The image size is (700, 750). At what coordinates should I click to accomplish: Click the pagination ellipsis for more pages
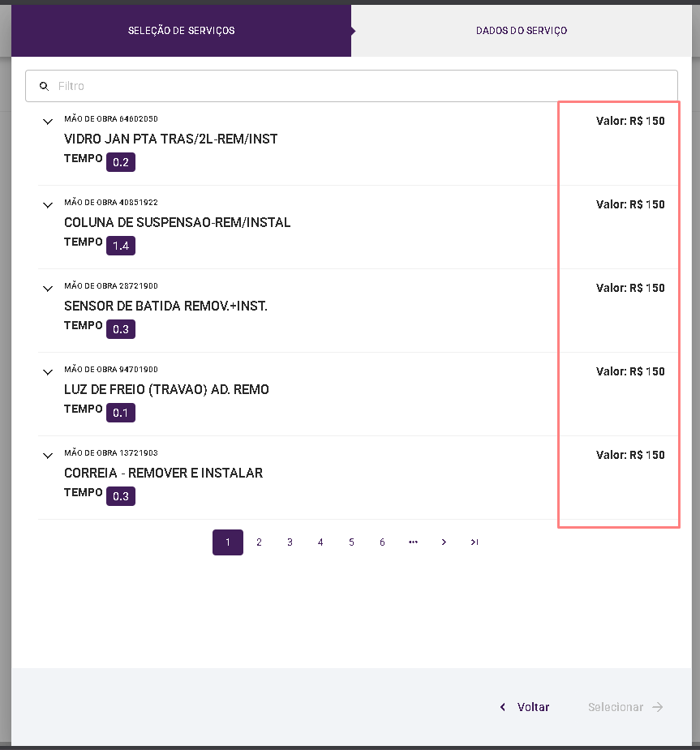413,542
